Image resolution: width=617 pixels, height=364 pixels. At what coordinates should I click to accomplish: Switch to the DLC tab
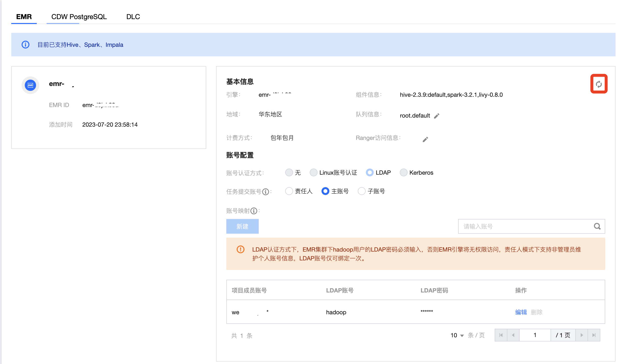pos(133,17)
